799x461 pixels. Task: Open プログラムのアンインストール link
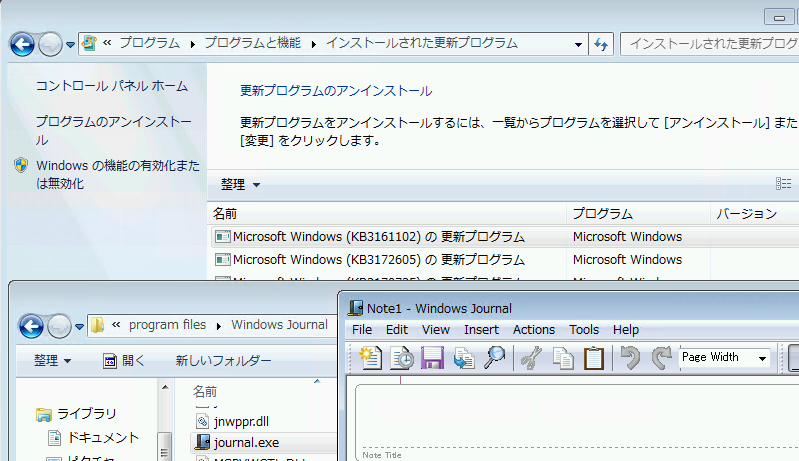coord(113,130)
